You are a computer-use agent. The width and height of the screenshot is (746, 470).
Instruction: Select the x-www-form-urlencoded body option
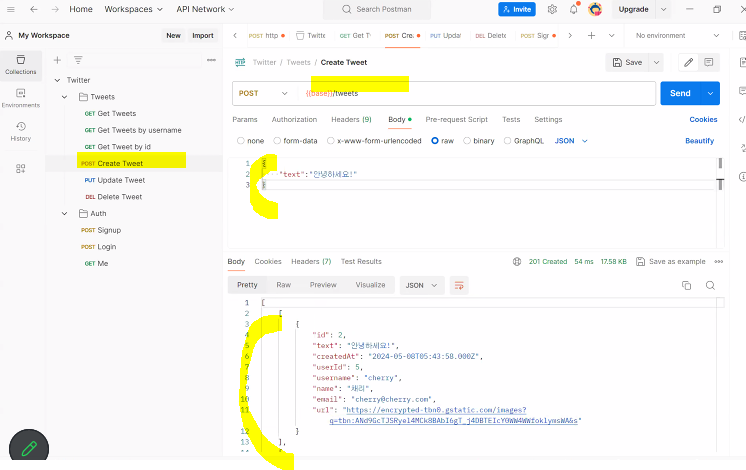click(x=331, y=141)
